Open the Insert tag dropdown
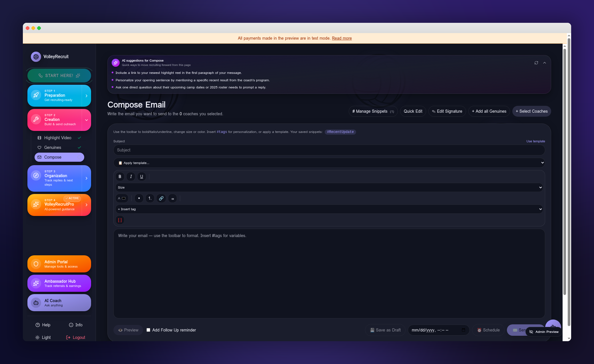Viewport: 594px width, 364px height. (329, 209)
